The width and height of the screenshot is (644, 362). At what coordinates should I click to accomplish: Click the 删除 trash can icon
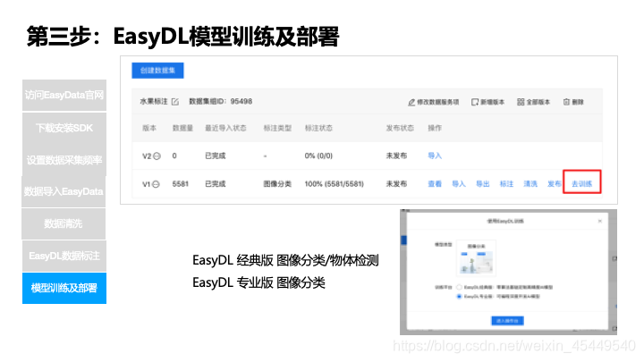tap(566, 102)
